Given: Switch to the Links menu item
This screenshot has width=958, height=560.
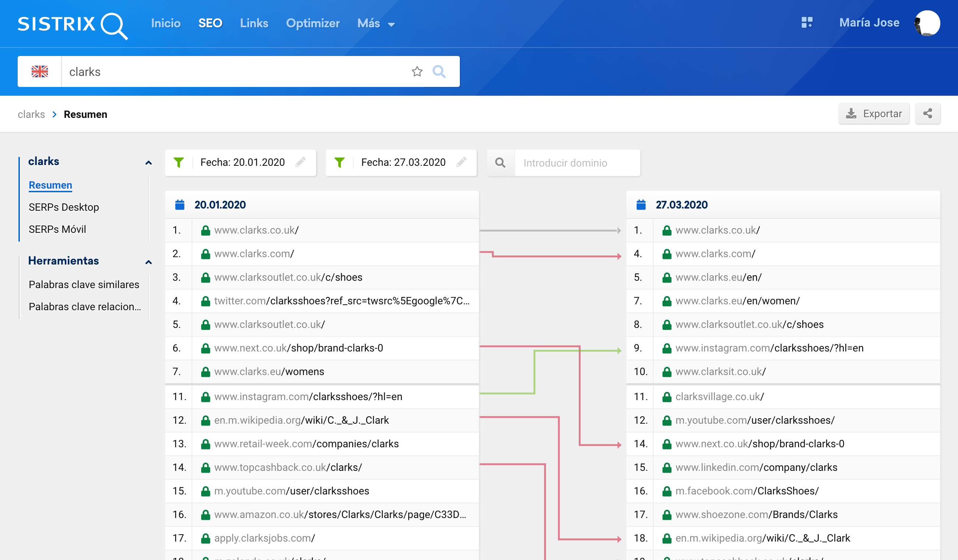Looking at the screenshot, I should pyautogui.click(x=254, y=24).
